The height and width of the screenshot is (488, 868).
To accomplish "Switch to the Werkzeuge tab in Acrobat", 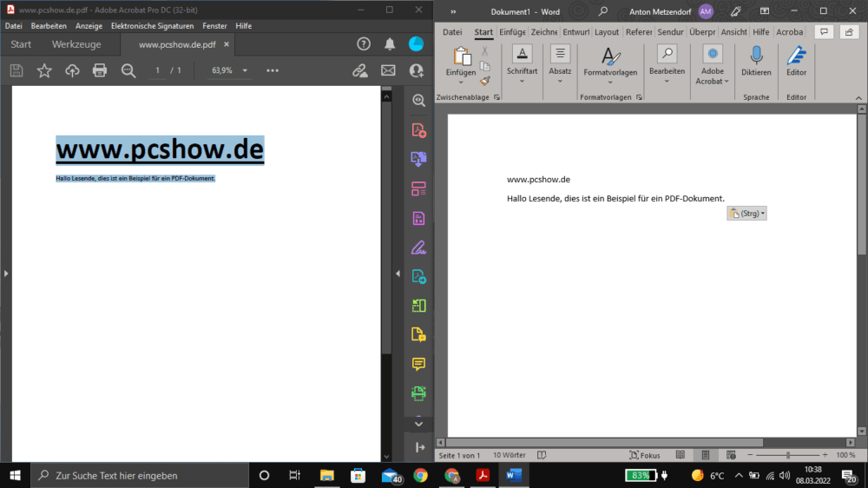I will [76, 44].
